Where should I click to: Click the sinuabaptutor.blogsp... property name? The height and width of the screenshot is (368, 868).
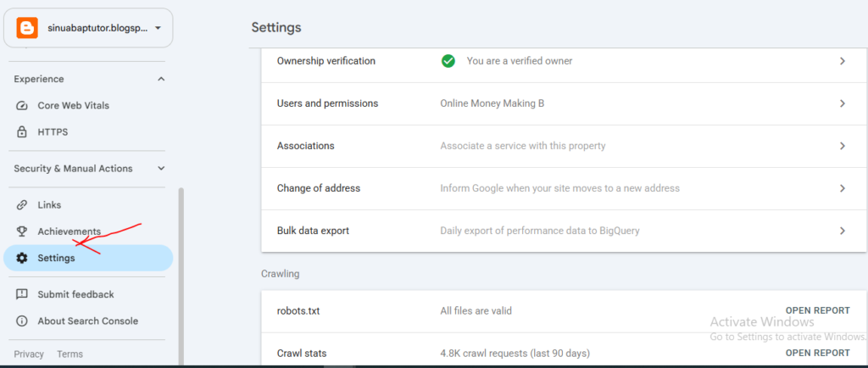click(x=98, y=28)
